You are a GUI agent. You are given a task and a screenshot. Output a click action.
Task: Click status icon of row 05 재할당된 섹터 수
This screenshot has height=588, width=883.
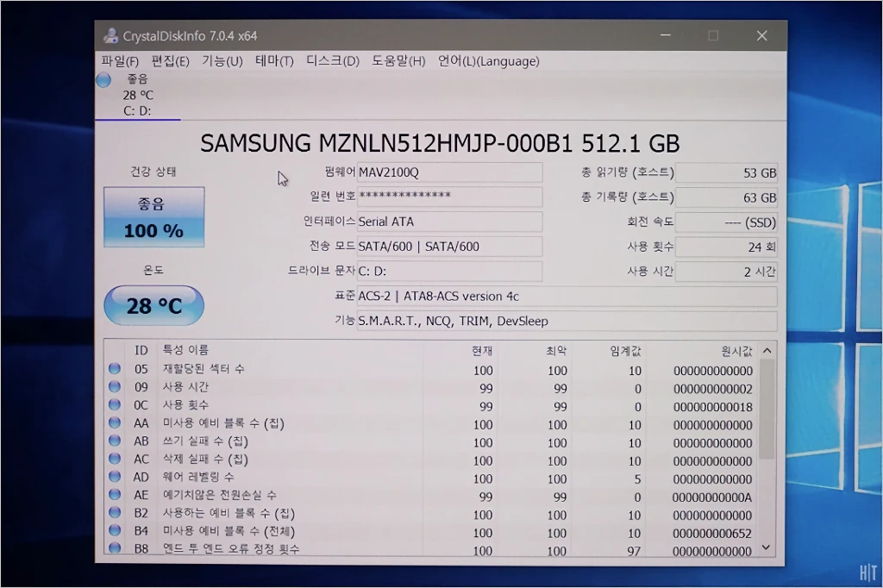click(115, 368)
